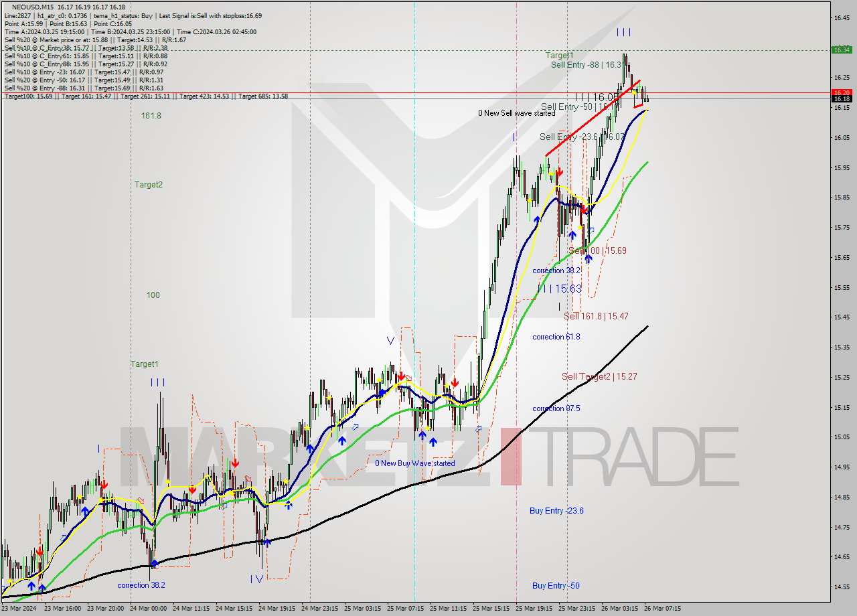The width and height of the screenshot is (857, 616).
Task: Click the 'correction 87.5' label
Action: pos(556,408)
